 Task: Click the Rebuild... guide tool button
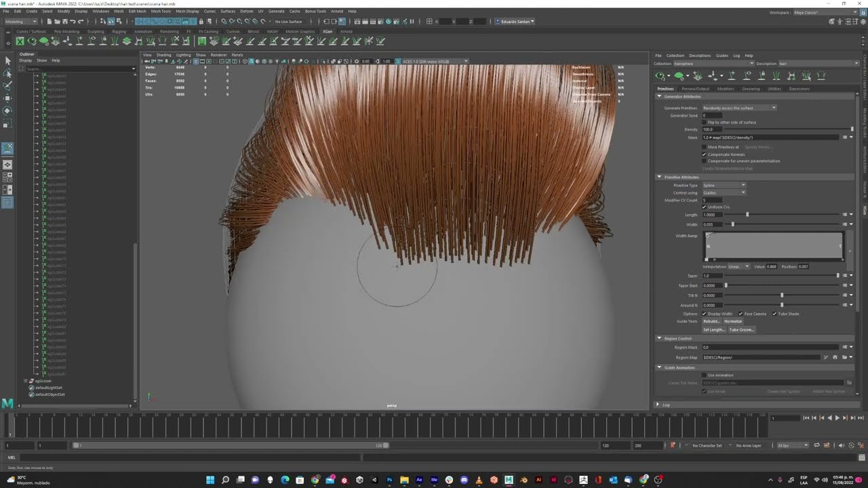coord(711,321)
